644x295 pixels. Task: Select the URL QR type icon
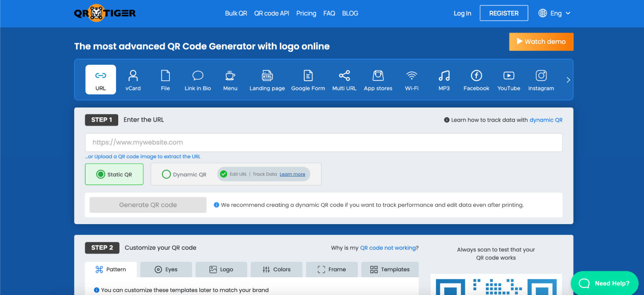pos(101,76)
